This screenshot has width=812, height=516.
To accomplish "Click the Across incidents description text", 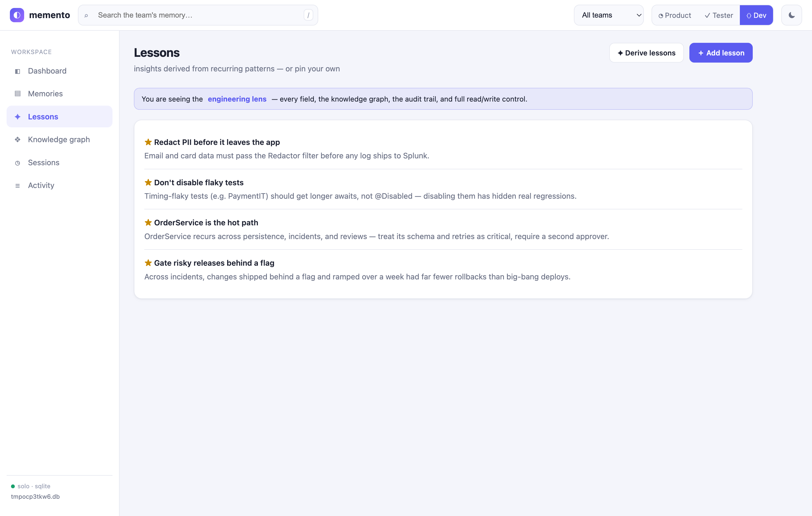I will tap(357, 277).
